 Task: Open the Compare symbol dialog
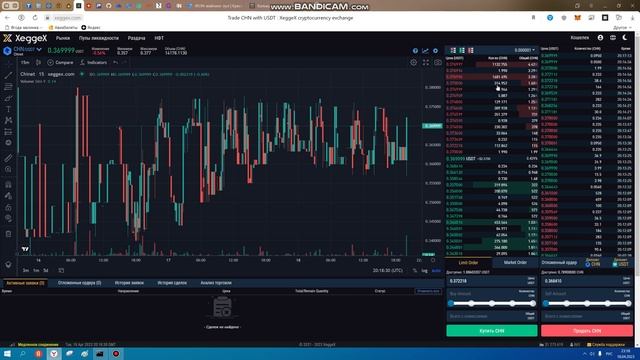60,62
